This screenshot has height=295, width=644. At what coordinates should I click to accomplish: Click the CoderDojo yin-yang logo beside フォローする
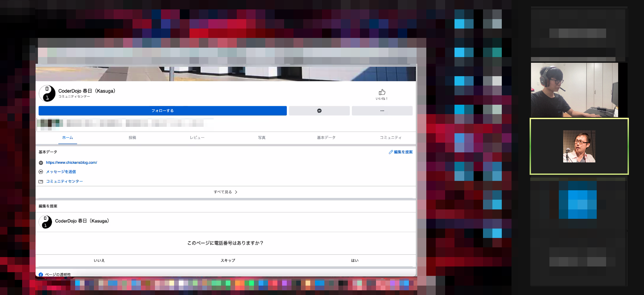[x=47, y=93]
